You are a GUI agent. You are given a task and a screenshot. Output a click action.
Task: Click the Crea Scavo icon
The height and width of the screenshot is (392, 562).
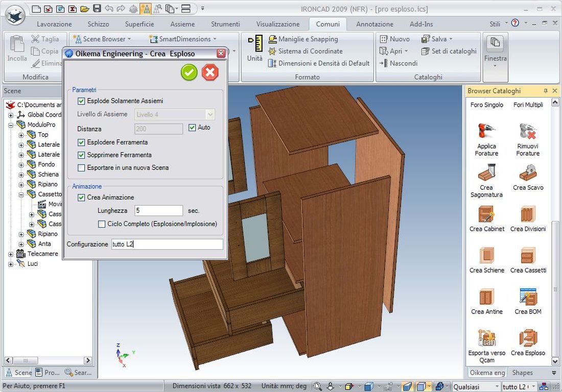pyautogui.click(x=528, y=173)
